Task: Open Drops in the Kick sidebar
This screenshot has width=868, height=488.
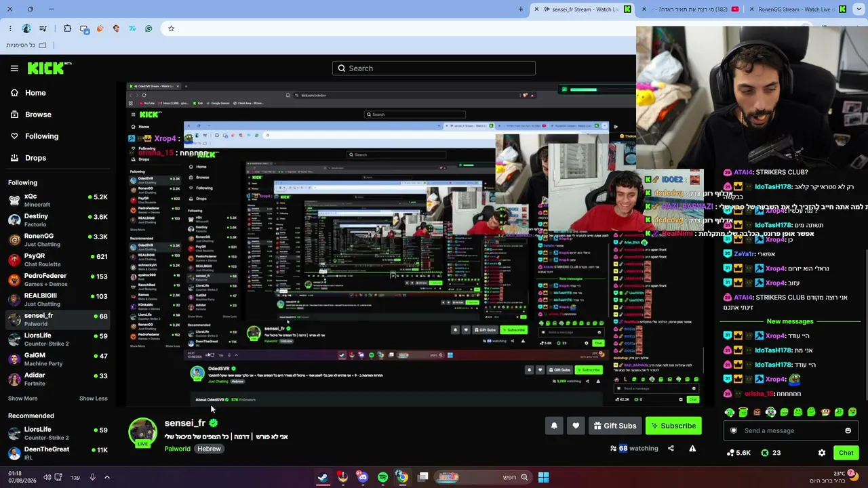Action: [28, 158]
